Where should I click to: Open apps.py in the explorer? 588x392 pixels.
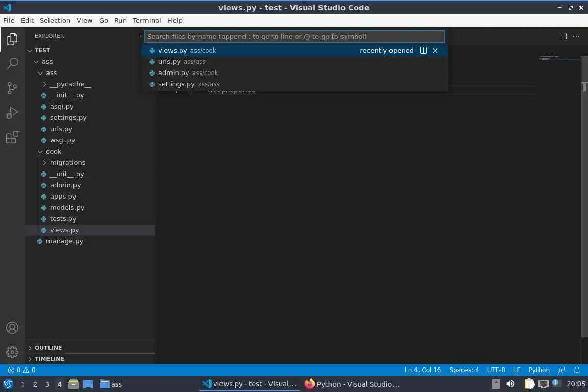pos(90,197)
